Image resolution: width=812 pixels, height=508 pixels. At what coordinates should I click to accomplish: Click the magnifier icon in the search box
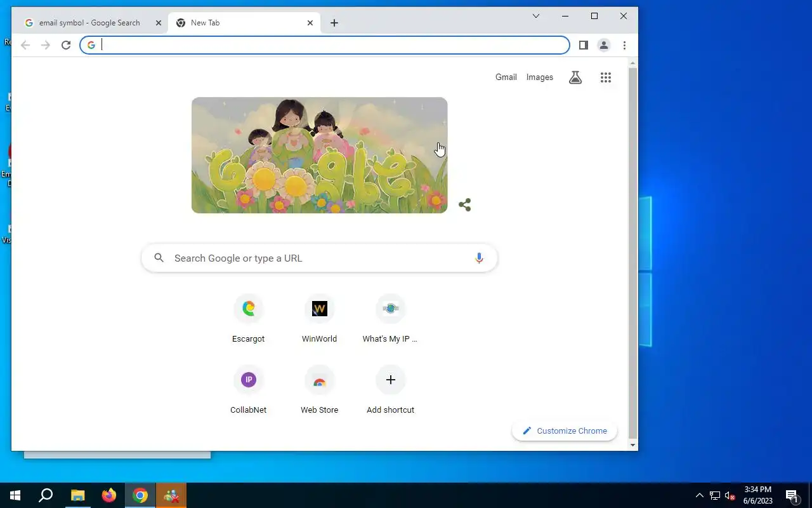click(159, 258)
